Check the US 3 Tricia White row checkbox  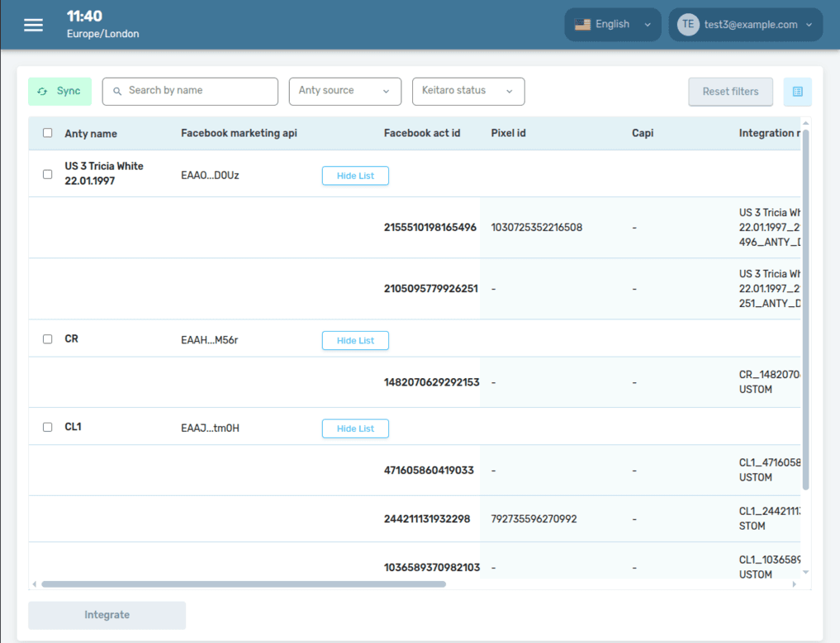48,174
